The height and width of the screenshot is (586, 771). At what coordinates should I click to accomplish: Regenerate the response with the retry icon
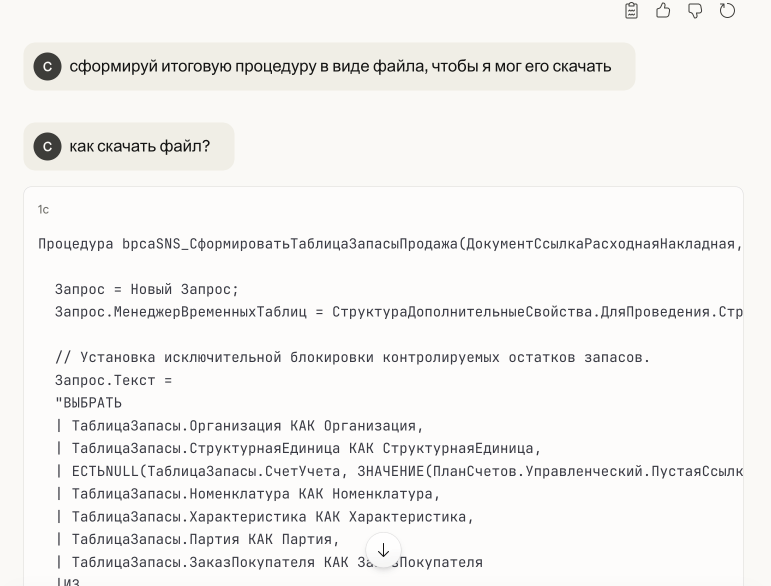[727, 10]
